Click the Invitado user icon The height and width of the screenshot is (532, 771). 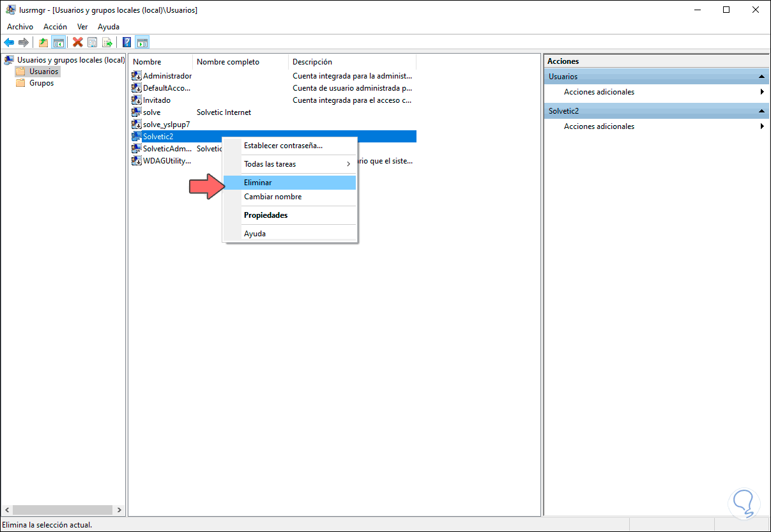(x=136, y=100)
